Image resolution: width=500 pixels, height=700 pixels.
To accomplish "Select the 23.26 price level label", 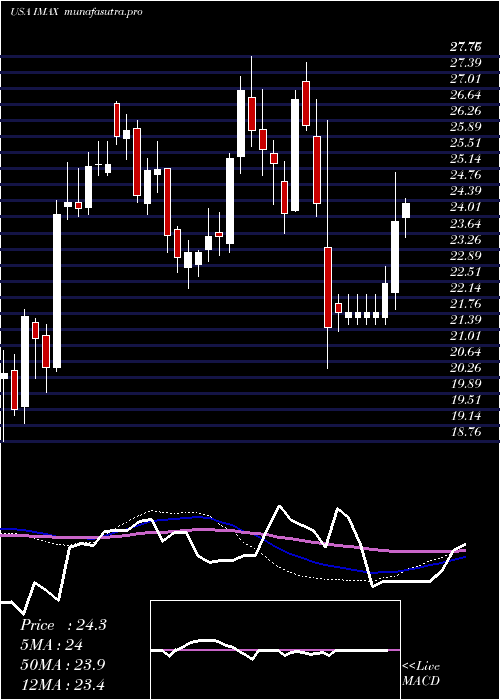I will point(466,239).
